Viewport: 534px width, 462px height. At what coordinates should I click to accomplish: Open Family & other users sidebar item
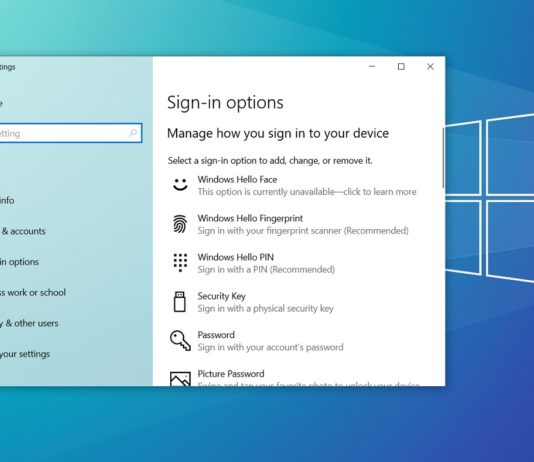click(x=29, y=323)
